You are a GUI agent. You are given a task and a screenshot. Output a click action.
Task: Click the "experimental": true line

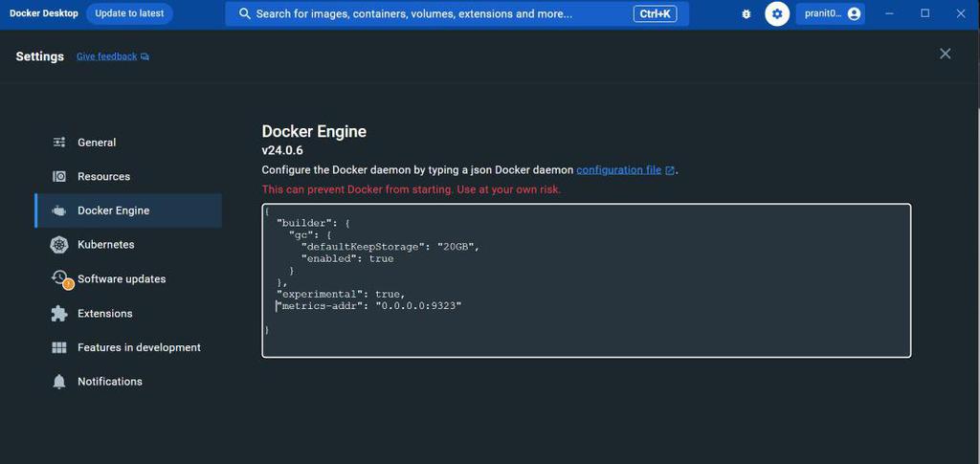(x=342, y=294)
